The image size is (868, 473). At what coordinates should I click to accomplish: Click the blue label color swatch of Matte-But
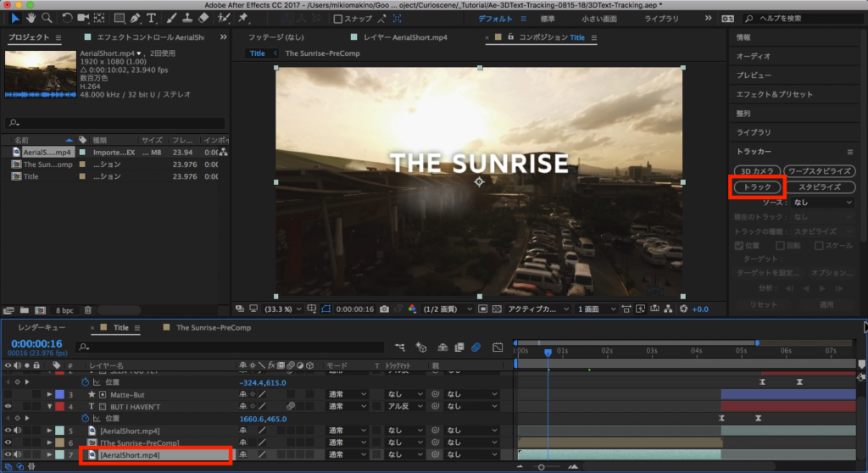point(58,395)
